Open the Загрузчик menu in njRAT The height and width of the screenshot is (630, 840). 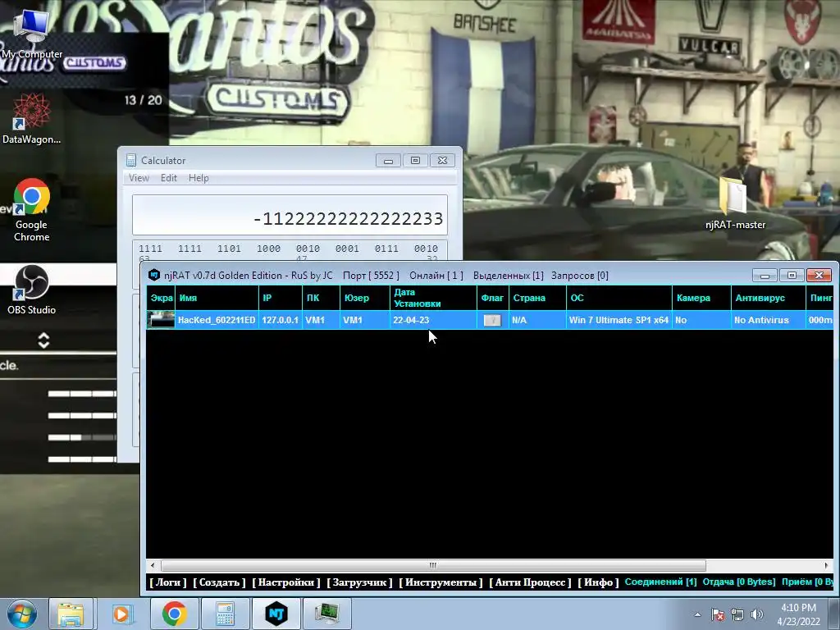point(359,582)
